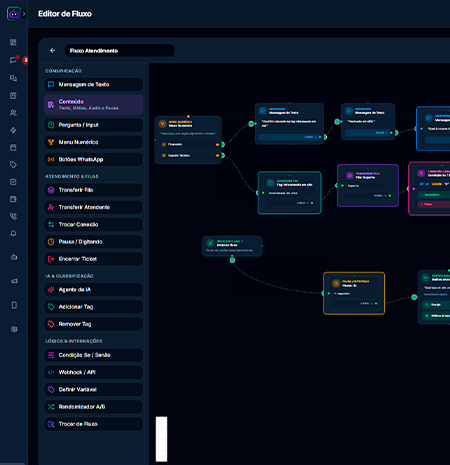
Task: Choose Menu Numérico from the palette
Action: (94, 142)
